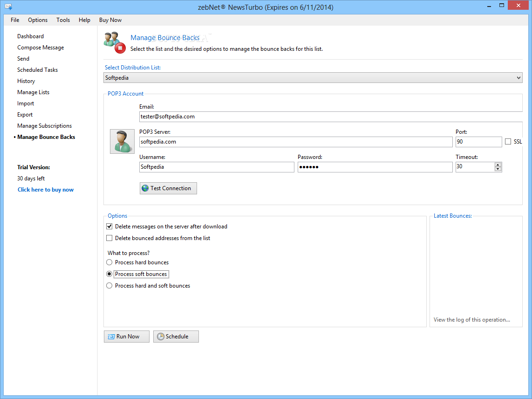This screenshot has height=399, width=532.
Task: Open Compose Message in the sidebar
Action: pos(41,48)
